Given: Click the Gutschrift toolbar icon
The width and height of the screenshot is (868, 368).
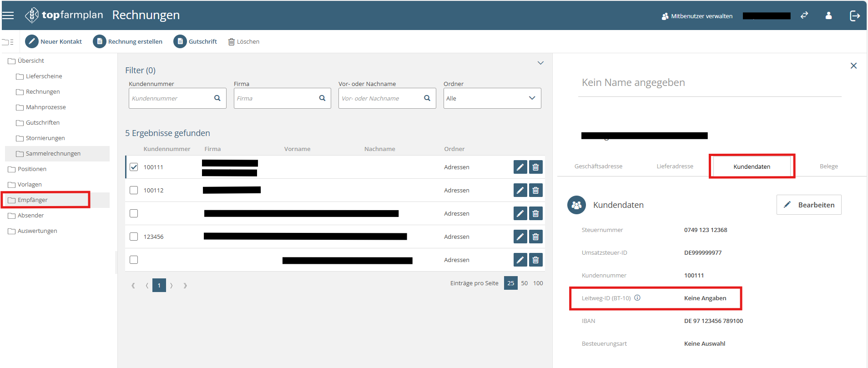Looking at the screenshot, I should 180,41.
